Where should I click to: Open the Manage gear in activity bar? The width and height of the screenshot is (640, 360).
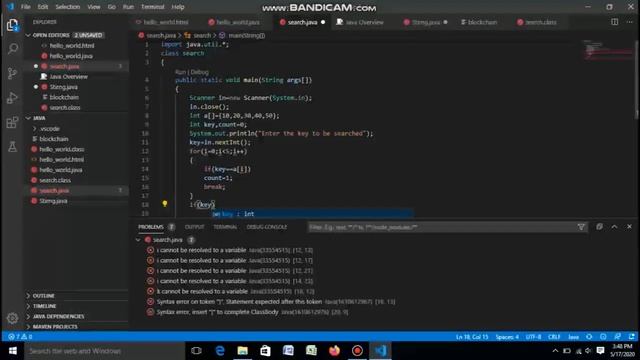[x=12, y=318]
